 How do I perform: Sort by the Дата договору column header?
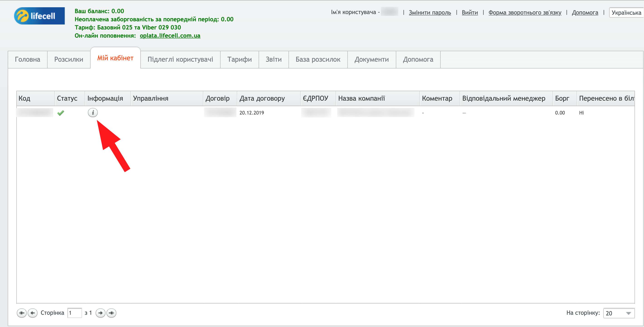[269, 98]
